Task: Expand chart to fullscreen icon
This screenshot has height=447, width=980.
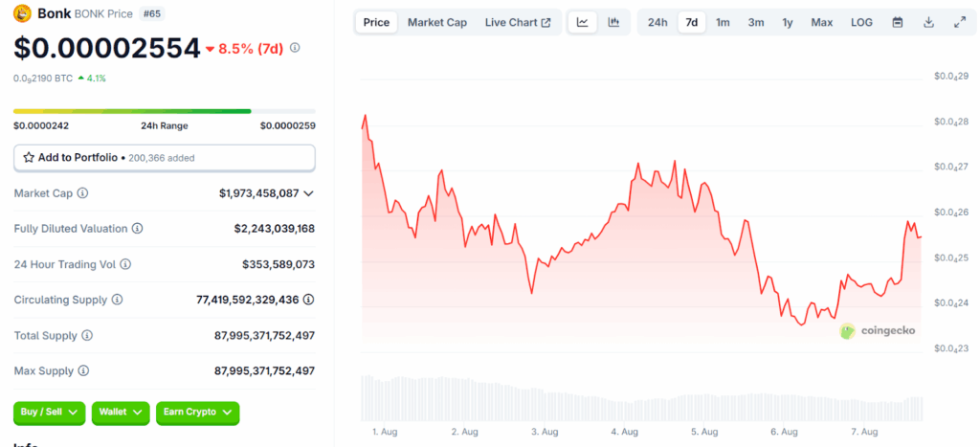Action: pos(960,23)
